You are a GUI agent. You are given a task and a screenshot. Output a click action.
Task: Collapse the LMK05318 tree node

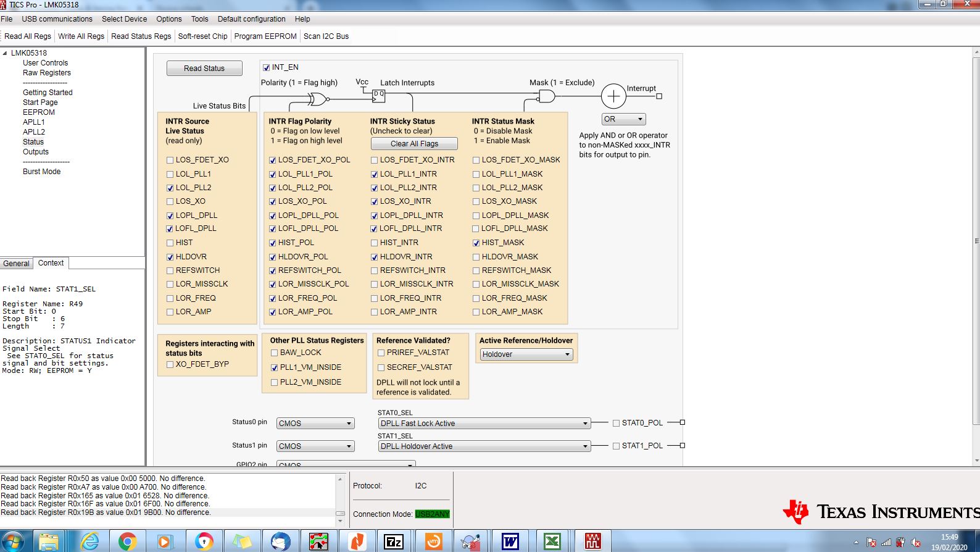tap(5, 53)
